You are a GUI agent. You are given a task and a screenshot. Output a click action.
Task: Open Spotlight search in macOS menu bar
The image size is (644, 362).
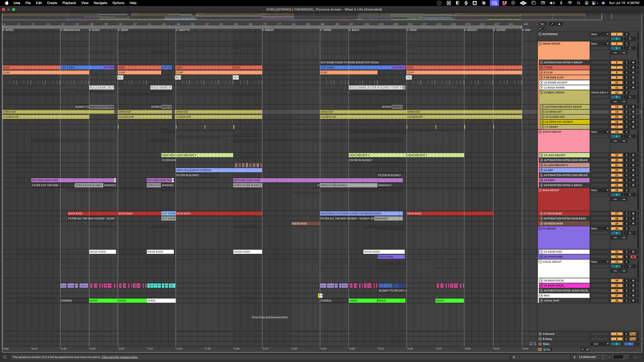[579, 3]
